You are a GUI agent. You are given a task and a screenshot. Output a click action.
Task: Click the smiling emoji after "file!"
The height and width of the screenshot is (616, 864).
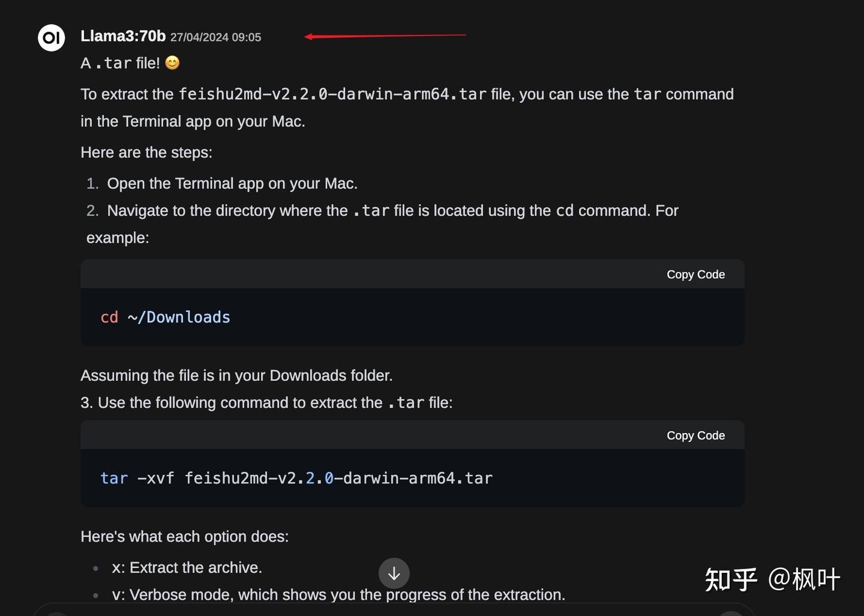pos(172,63)
